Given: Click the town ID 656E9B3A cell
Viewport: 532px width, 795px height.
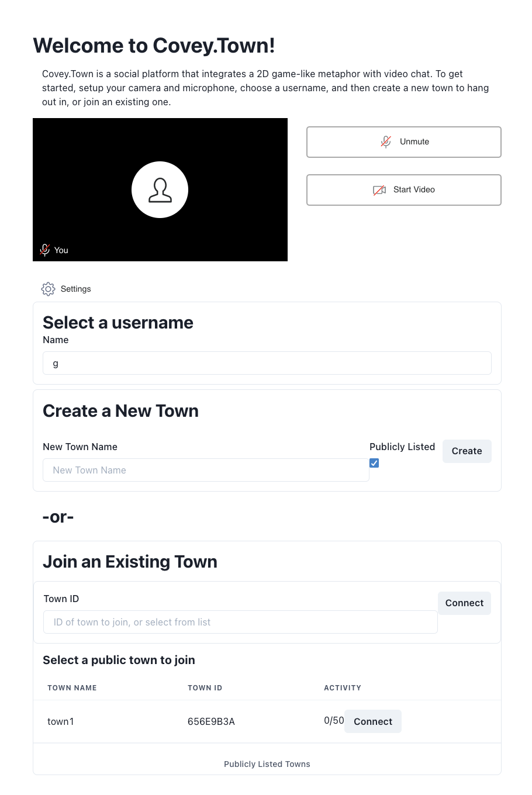Looking at the screenshot, I should click(x=211, y=721).
